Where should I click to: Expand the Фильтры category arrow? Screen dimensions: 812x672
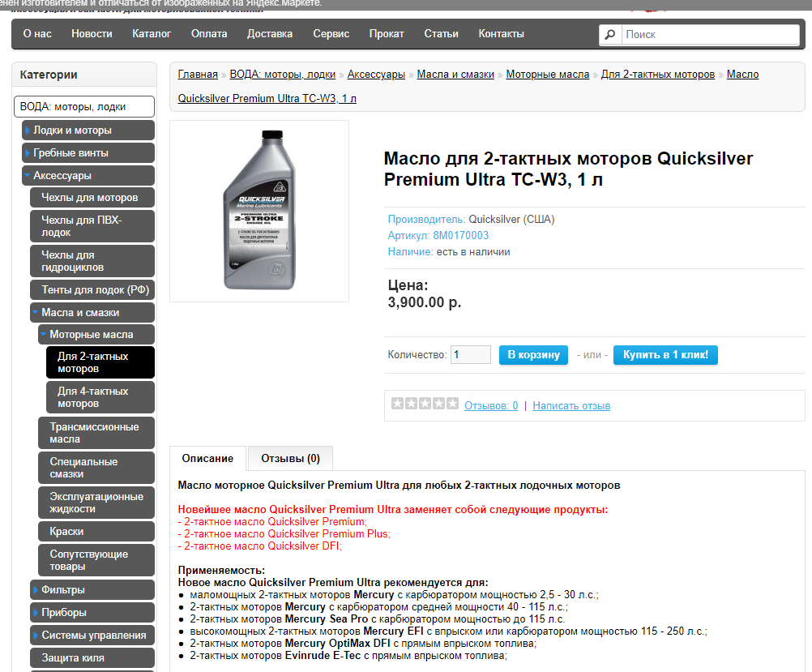click(x=35, y=590)
